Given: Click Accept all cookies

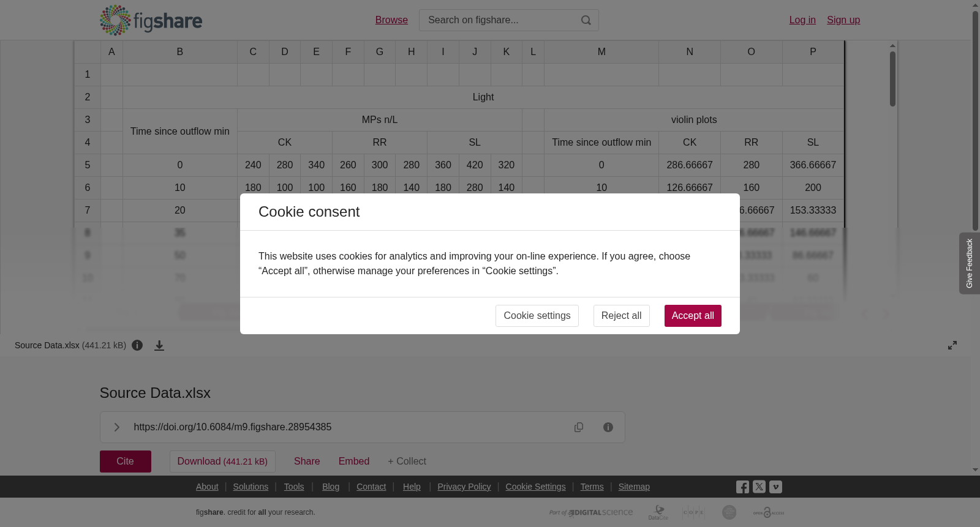Looking at the screenshot, I should [x=693, y=316].
